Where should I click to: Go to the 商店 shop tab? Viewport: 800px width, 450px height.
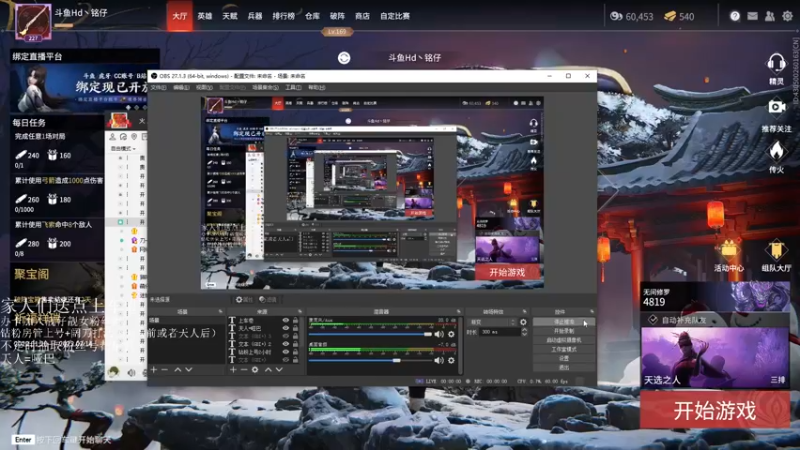click(x=362, y=16)
